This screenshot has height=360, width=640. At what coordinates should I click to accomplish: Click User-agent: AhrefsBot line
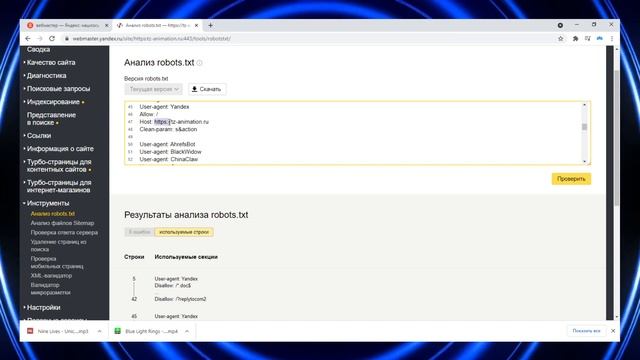(x=167, y=144)
